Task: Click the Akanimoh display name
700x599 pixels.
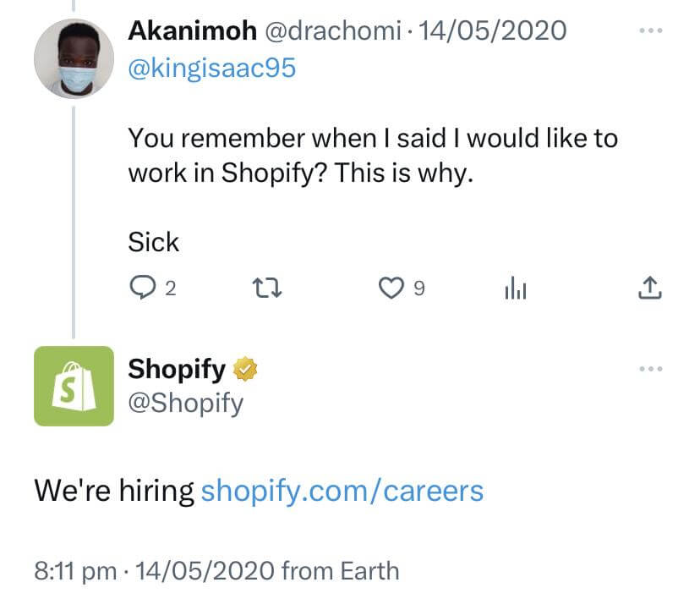Action: click(x=192, y=31)
